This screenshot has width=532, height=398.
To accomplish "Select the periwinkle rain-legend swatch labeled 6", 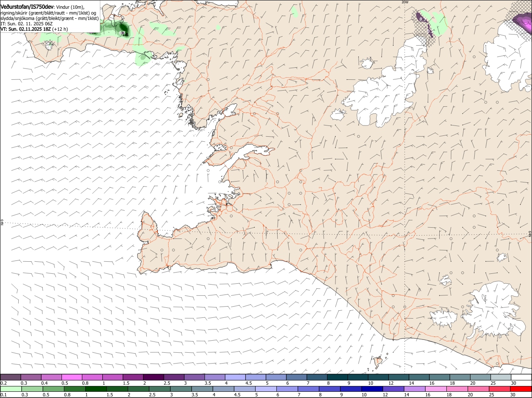I will [287, 389].
